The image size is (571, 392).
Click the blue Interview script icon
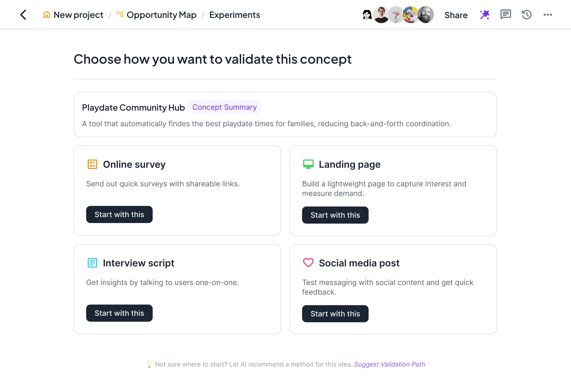[x=92, y=263]
